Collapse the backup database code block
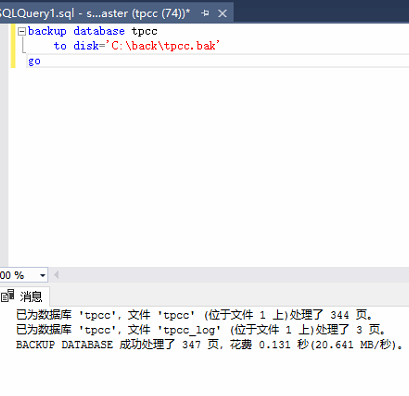The width and height of the screenshot is (409, 396). point(22,32)
